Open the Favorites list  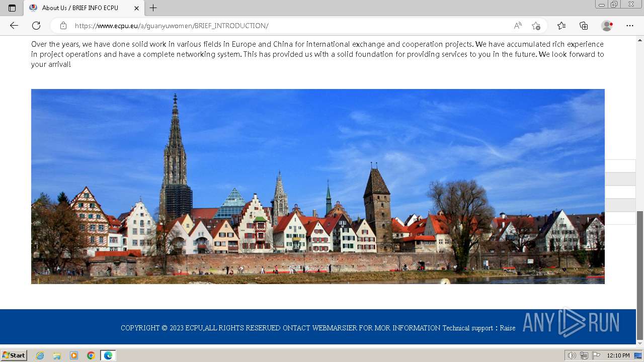click(x=561, y=26)
